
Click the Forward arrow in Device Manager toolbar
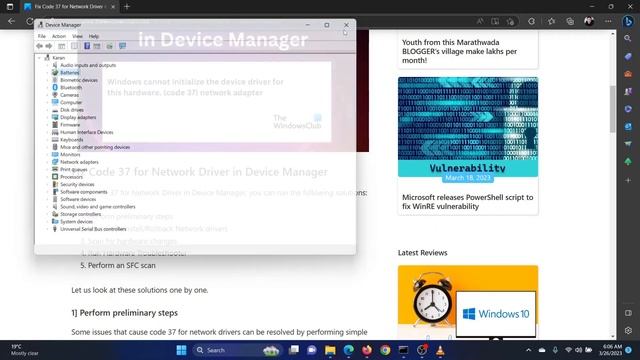point(49,46)
